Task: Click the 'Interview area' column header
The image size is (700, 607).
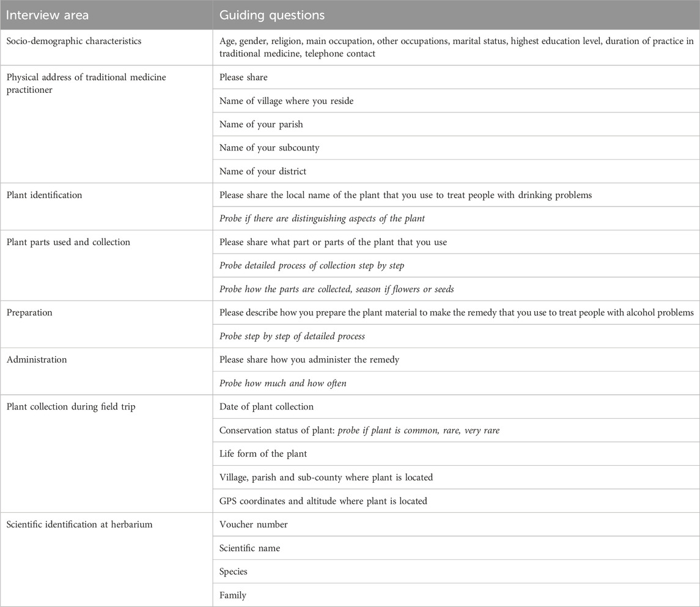Action: point(106,15)
